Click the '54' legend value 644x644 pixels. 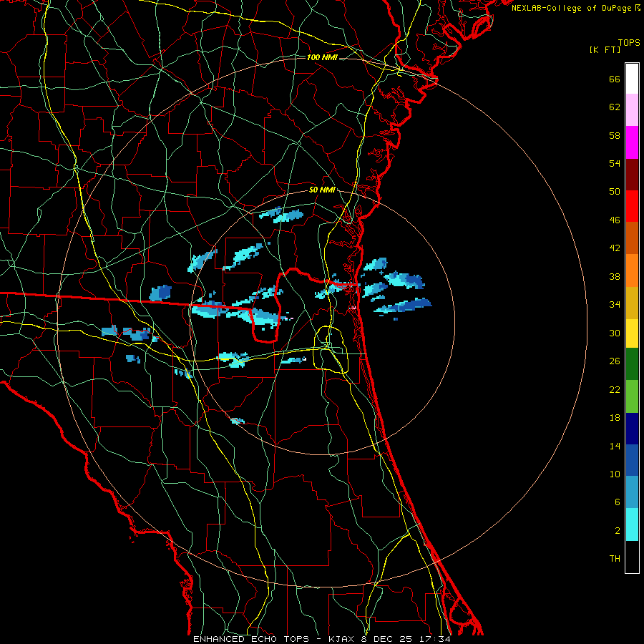615,163
